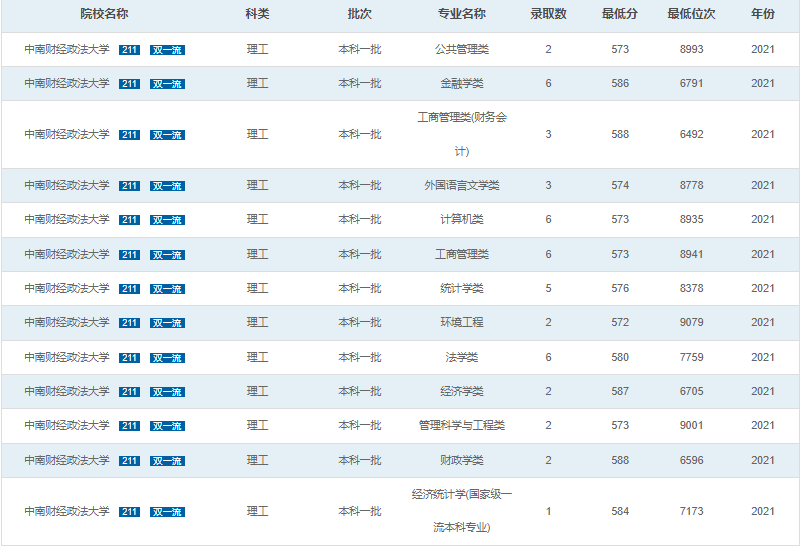Click the minimum rank value 8993

692,49
